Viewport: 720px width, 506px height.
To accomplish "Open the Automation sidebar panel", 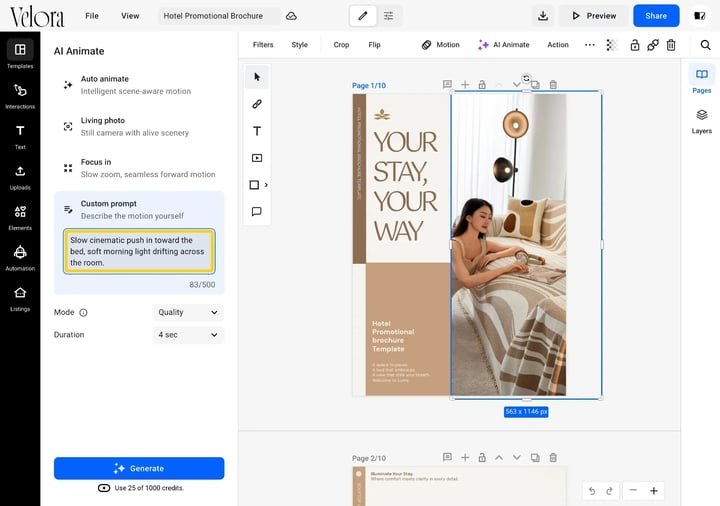I will click(x=20, y=258).
